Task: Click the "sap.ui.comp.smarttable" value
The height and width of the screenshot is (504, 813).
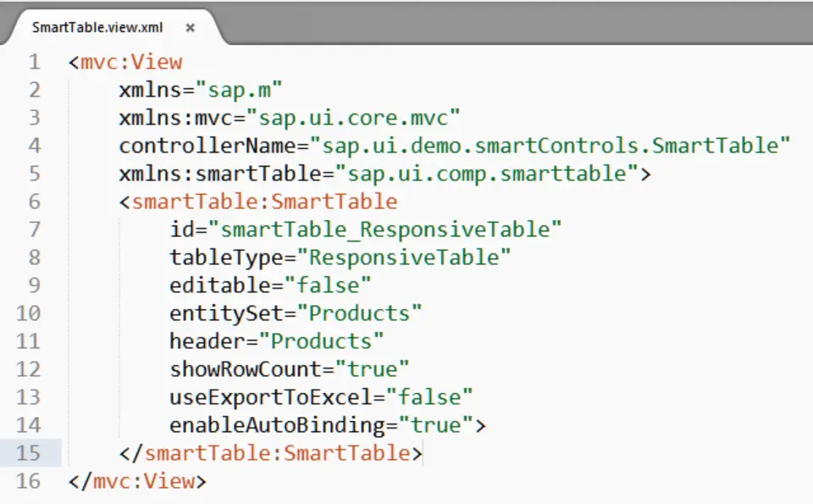Action: coord(487,174)
